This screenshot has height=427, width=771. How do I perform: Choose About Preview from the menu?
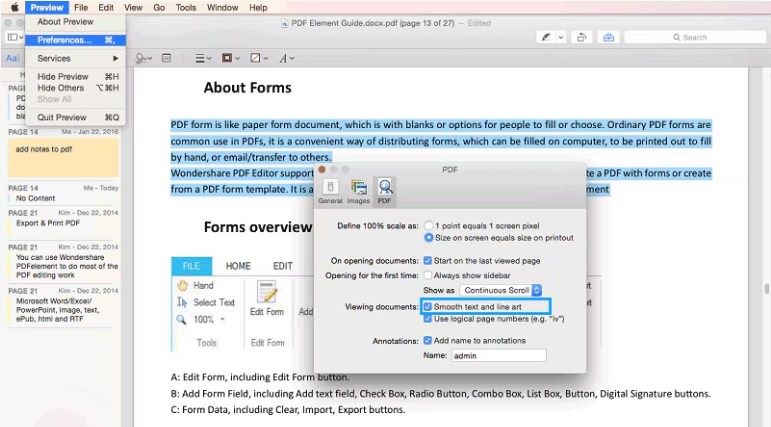(x=75, y=22)
